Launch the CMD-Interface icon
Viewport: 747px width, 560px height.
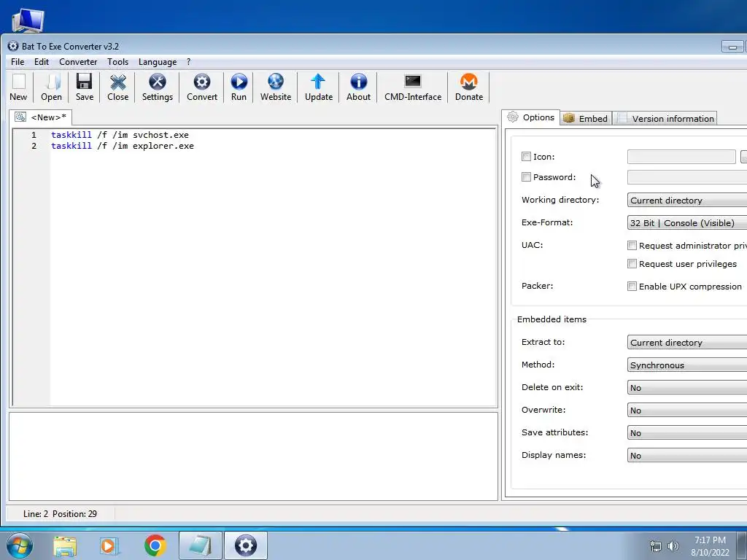[x=413, y=87]
